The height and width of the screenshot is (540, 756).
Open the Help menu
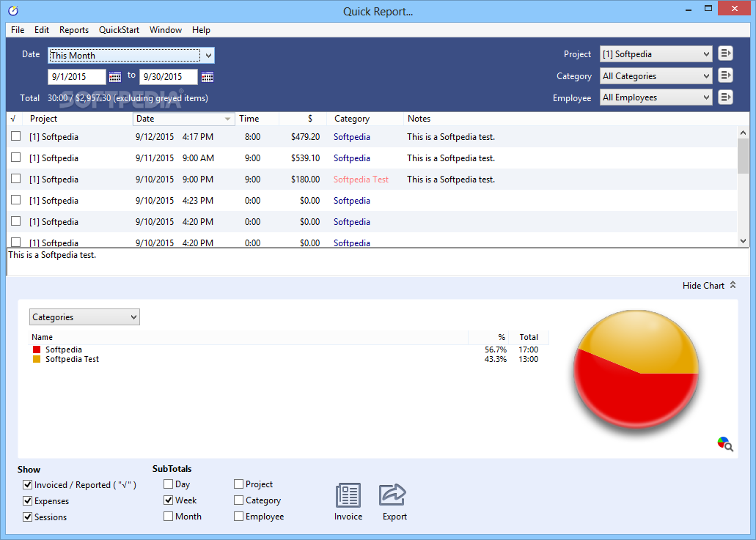pos(201,30)
